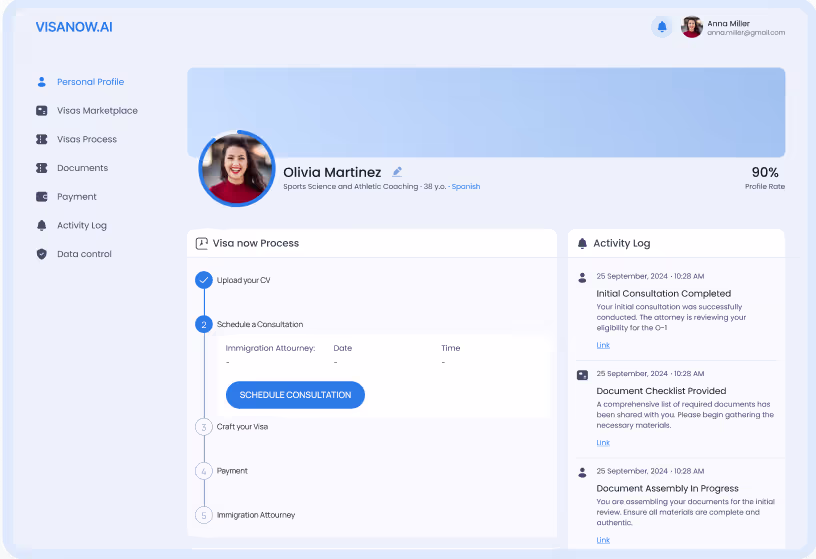Click Anna Miller name in header
Viewport: 816px width, 559px height.
point(729,23)
